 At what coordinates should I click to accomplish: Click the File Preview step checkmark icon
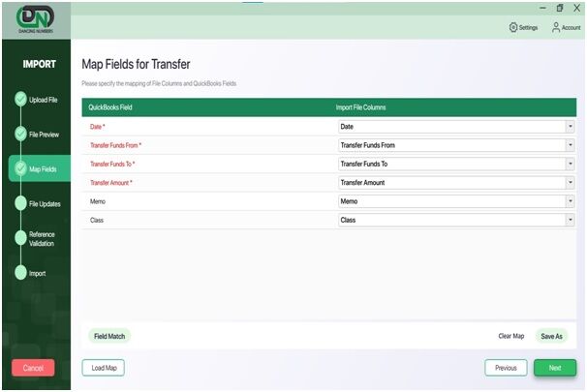pyautogui.click(x=20, y=134)
